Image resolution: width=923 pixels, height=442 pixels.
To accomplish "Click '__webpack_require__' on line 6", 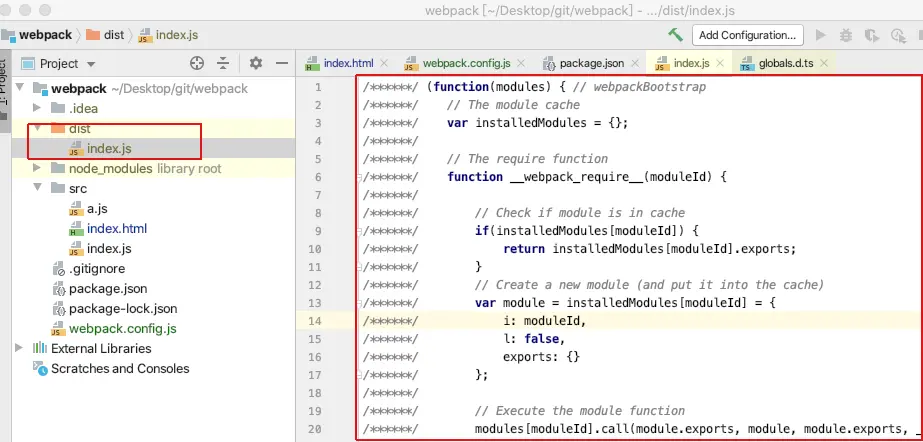I will click(576, 177).
